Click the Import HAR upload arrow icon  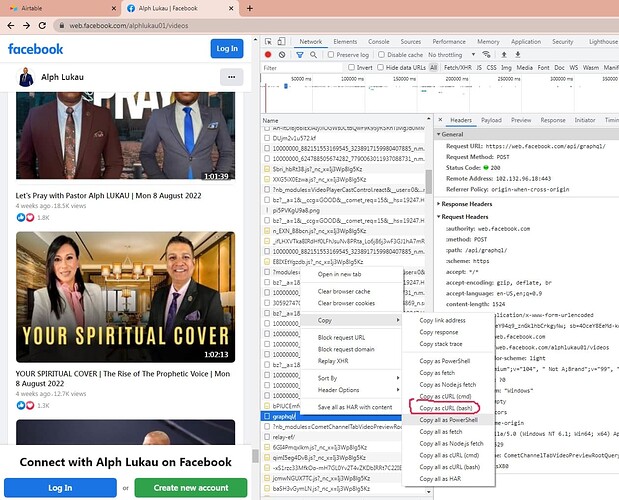coord(504,54)
